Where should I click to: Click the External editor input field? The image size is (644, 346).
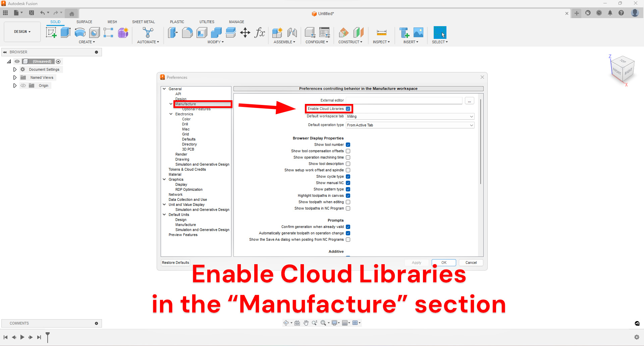pos(404,101)
